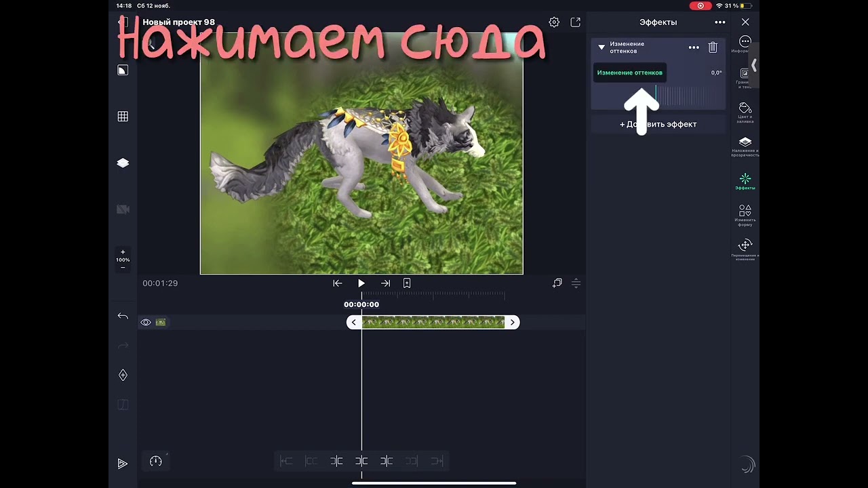Tap the clip's right trim handle
The width and height of the screenshot is (868, 488).
point(513,323)
